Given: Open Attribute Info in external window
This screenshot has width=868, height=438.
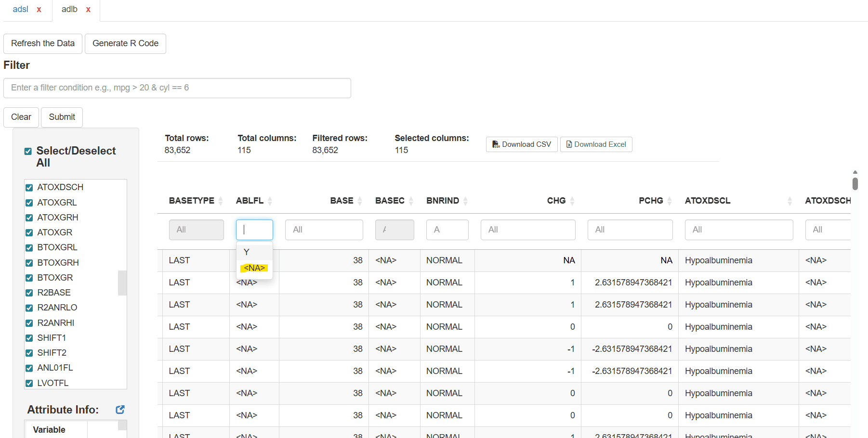Looking at the screenshot, I should pos(119,410).
